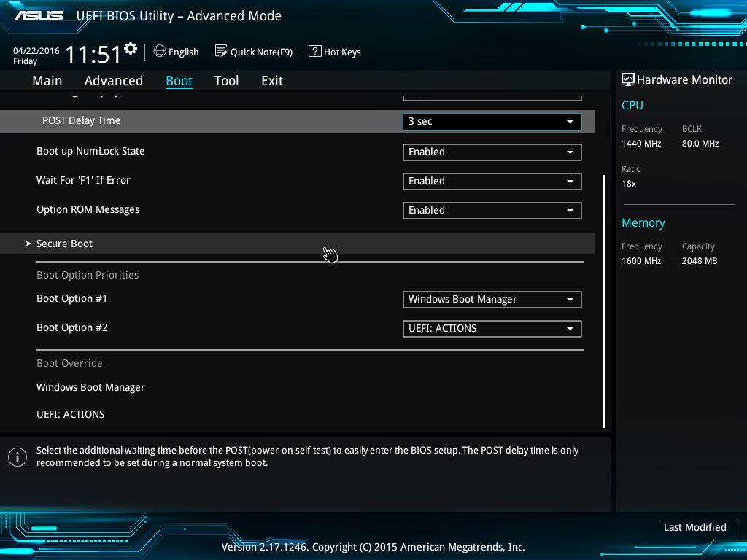The image size is (747, 560).
Task: Click the Ratio label in Hardware Monitor
Action: tap(631, 168)
